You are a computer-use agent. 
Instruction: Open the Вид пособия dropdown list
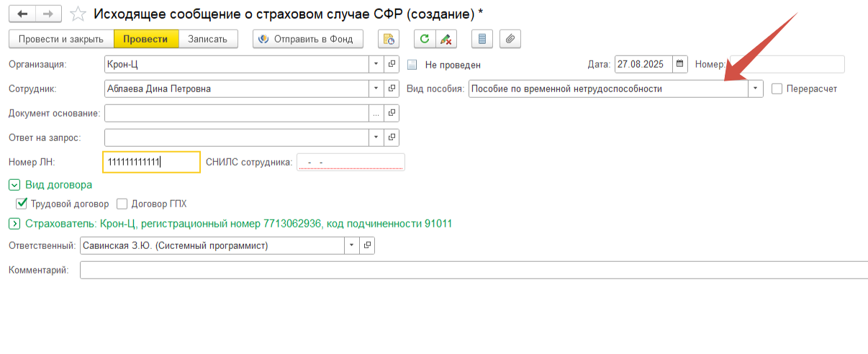click(755, 88)
